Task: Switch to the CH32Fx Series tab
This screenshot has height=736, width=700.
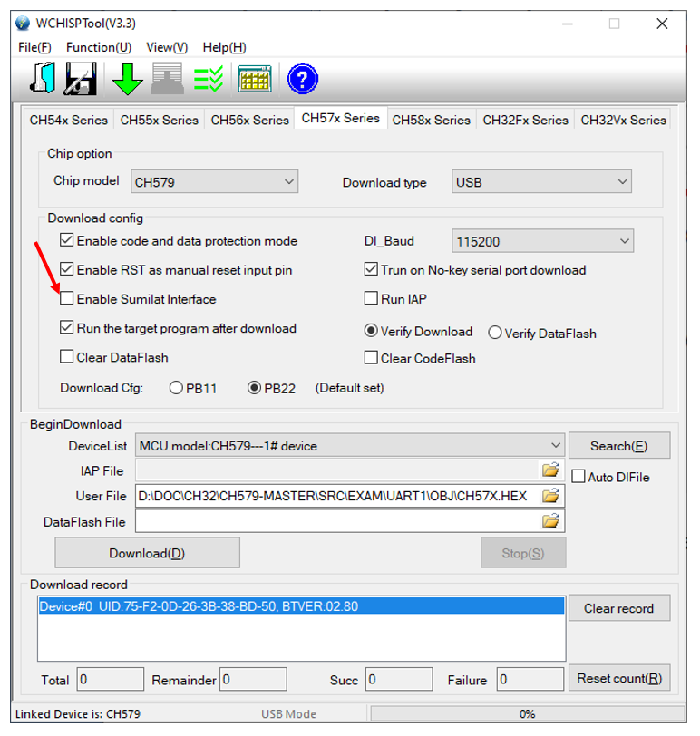Action: (x=526, y=120)
